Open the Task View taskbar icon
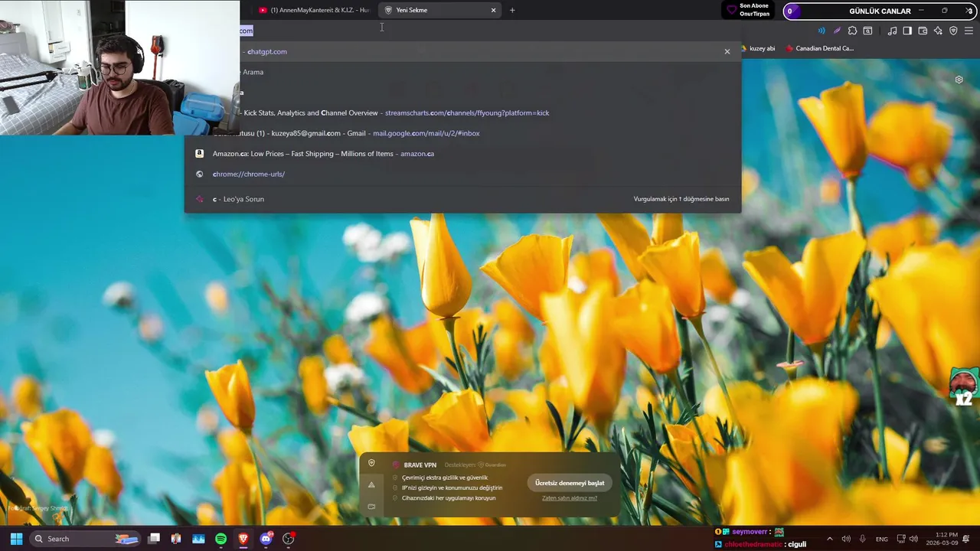 pos(154,539)
